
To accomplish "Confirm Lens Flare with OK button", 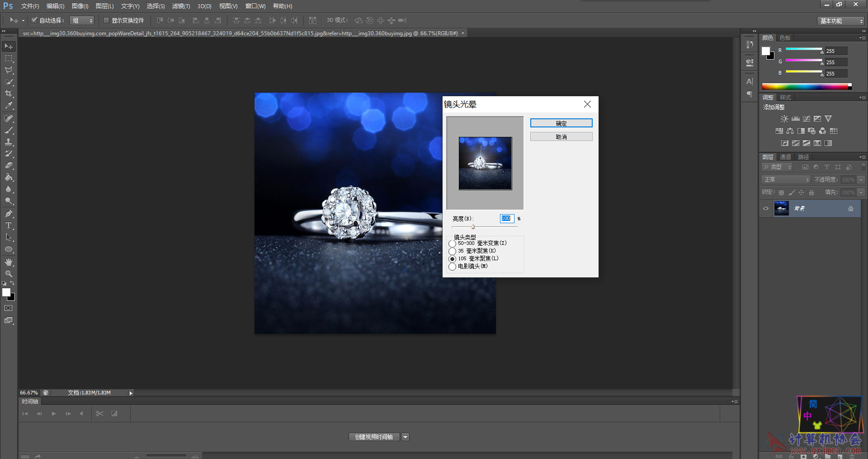I will [561, 123].
